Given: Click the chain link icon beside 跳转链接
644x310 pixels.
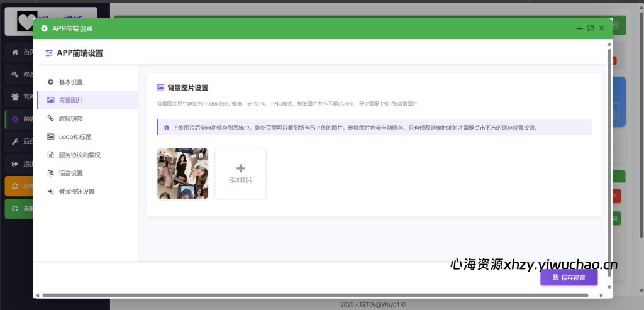Looking at the screenshot, I should pyautogui.click(x=50, y=118).
